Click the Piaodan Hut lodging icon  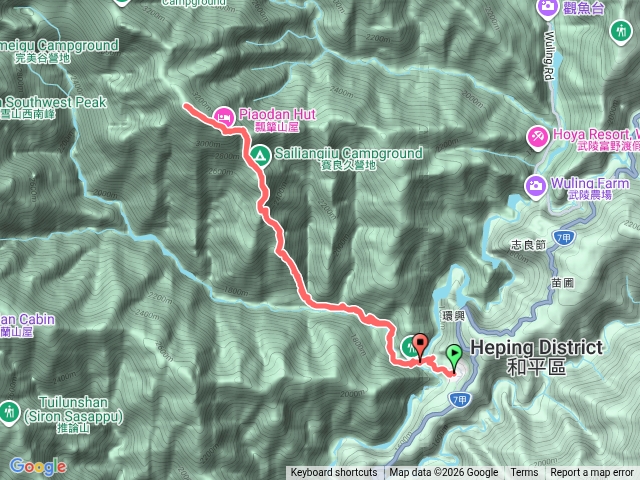(x=224, y=117)
